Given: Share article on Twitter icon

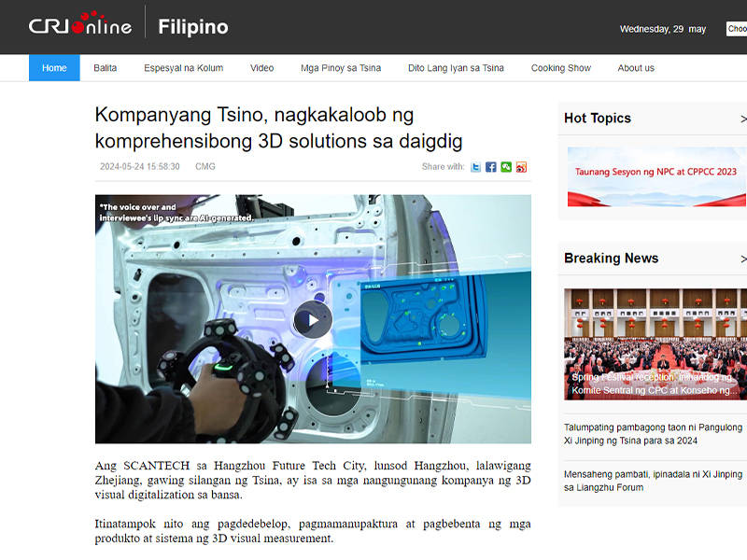Looking at the screenshot, I should [x=475, y=167].
